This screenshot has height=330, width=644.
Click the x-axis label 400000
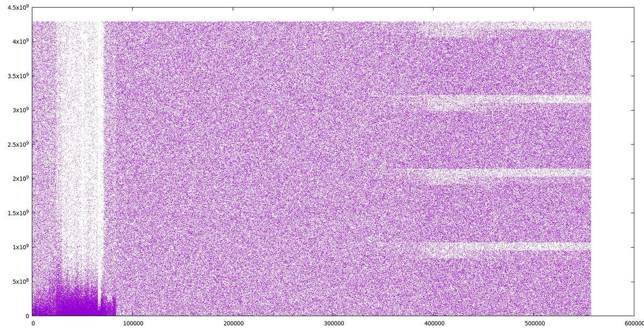[433, 324]
